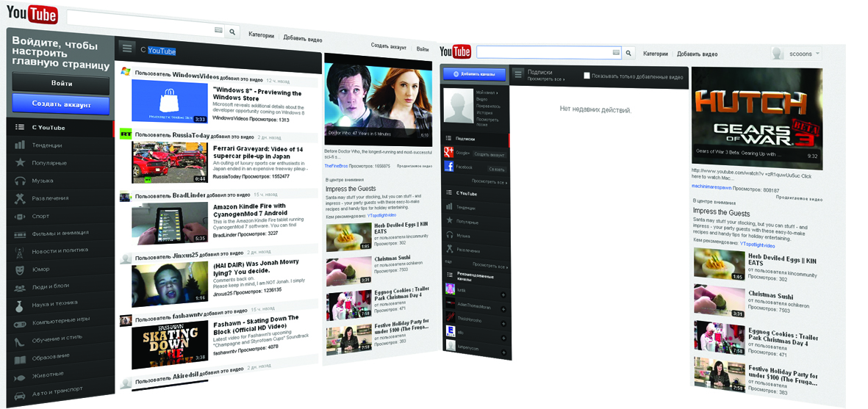Select the Новости и политика tower icon
Image resolution: width=868 pixels, height=409 pixels.
click(20, 251)
